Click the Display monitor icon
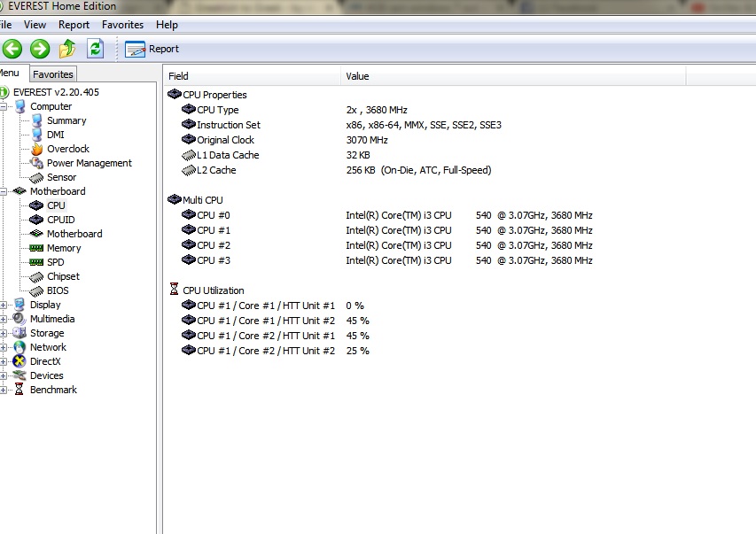The image size is (756, 534). [19, 305]
